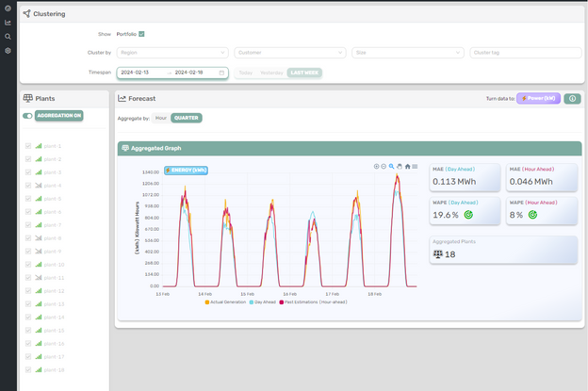Open the chart icon in left sidebar
Screen dimensions: 588x391
[8, 23]
